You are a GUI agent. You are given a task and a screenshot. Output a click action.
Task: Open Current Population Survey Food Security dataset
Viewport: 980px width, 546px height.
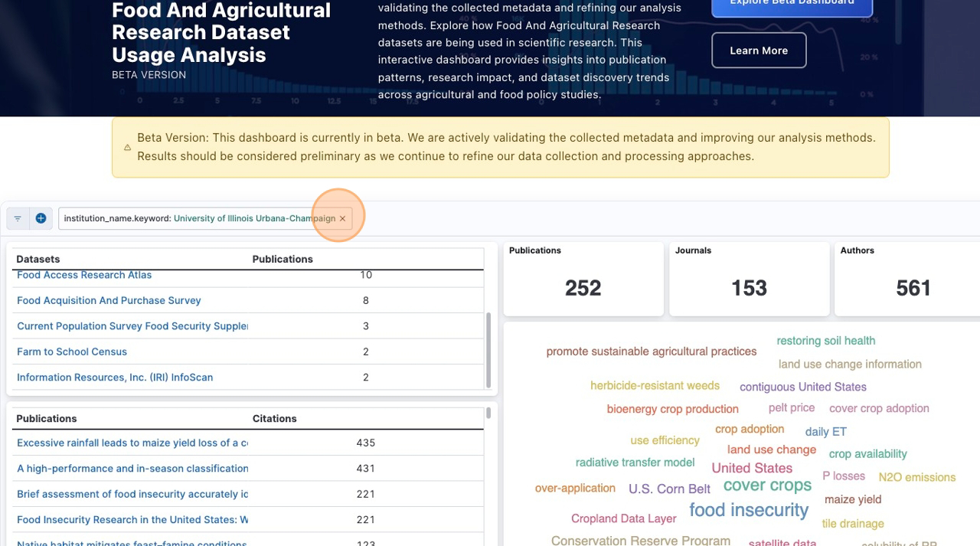132,326
